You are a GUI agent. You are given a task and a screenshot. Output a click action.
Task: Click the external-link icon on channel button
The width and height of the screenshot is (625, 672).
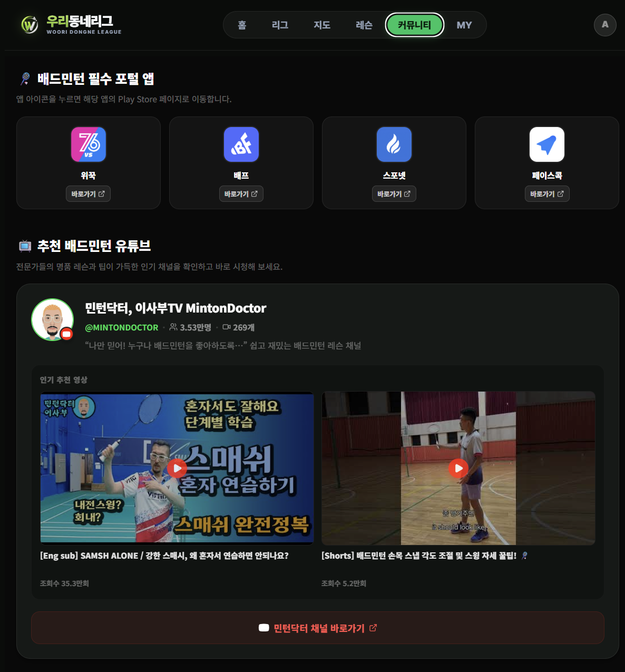click(373, 628)
